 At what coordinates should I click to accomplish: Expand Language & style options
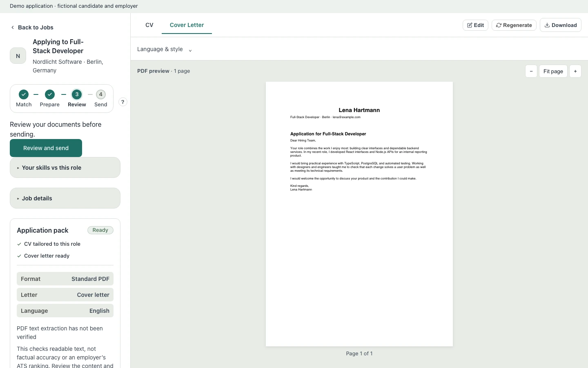165,49
